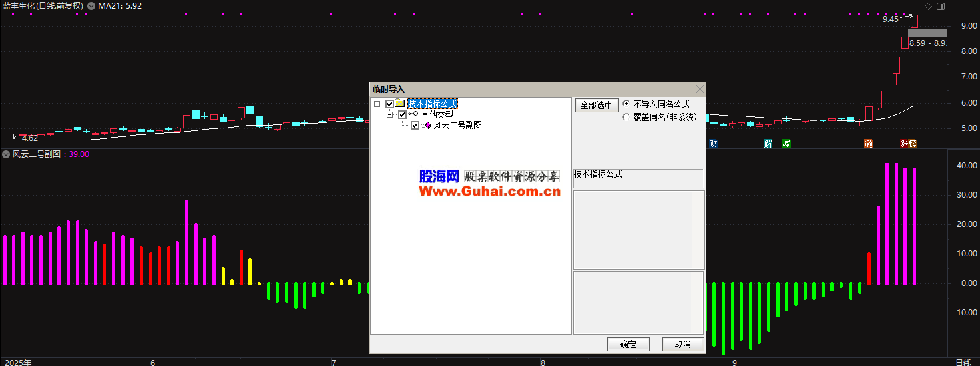Click the 财 event marker on chart
The width and height of the screenshot is (980, 366).
tap(713, 143)
